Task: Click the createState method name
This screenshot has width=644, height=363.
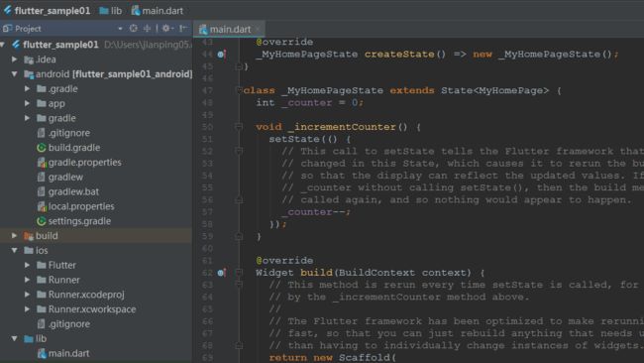Action: (399, 54)
